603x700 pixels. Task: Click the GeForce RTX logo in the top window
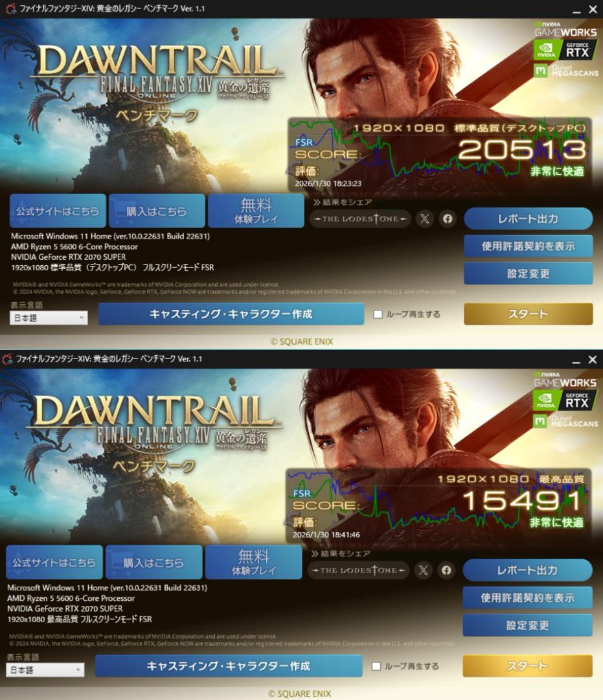pos(565,50)
